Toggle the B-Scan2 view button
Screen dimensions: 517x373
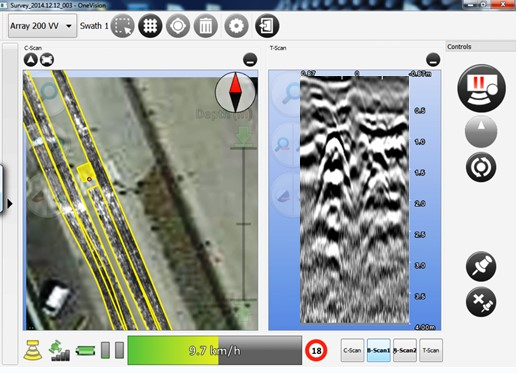[405, 350]
